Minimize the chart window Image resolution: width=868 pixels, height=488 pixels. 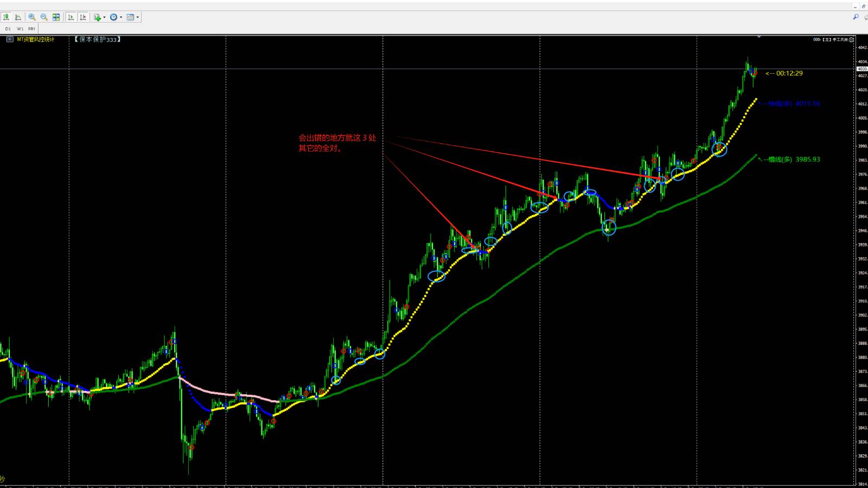[856, 7]
